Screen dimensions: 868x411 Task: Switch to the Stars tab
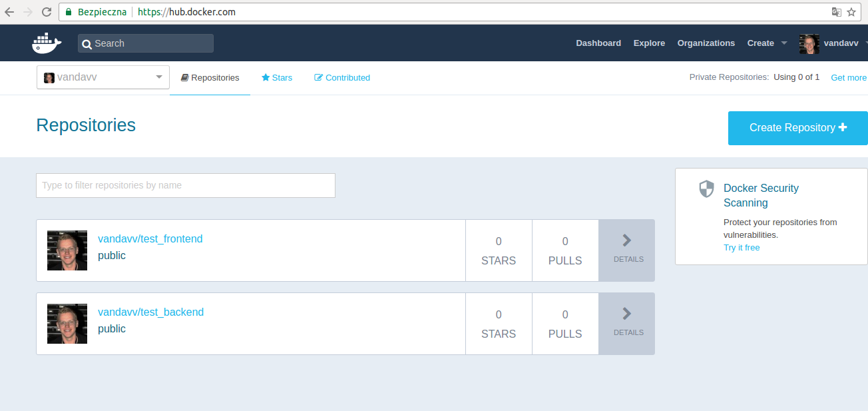click(277, 78)
